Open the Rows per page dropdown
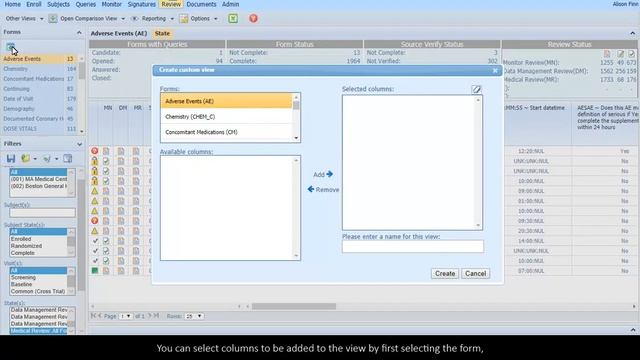Viewport: 640px width, 360px height. 194,316
